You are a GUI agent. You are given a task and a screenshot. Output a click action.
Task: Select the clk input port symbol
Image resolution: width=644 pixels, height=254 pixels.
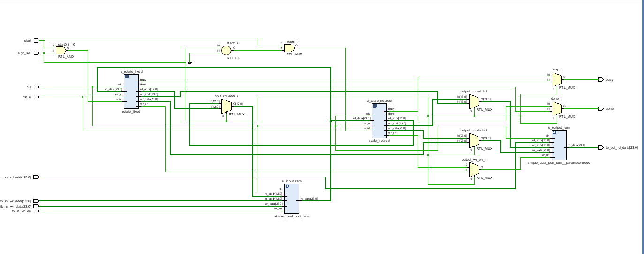[x=37, y=87]
